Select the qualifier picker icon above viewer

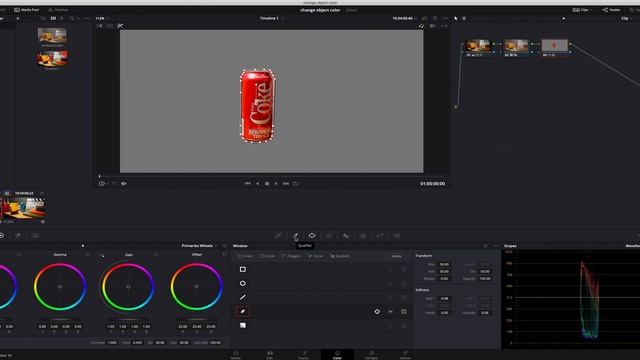click(120, 26)
